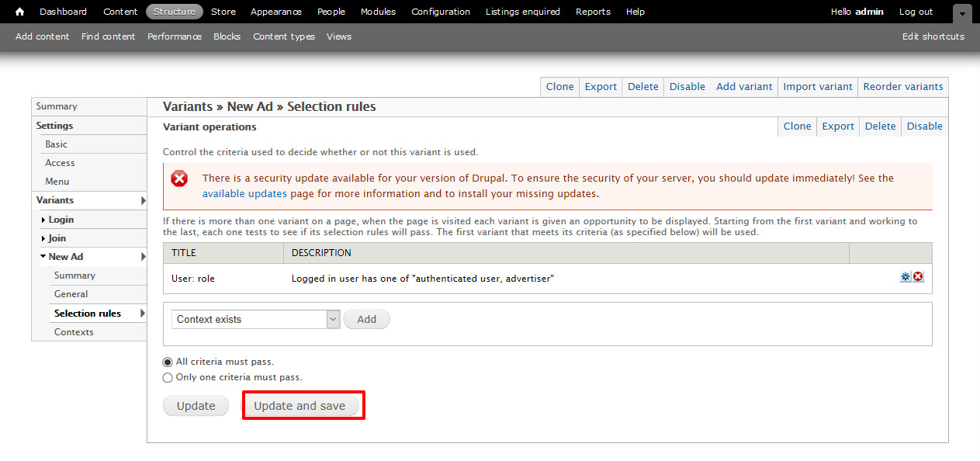Go to Contexts in the sidebar

[74, 332]
